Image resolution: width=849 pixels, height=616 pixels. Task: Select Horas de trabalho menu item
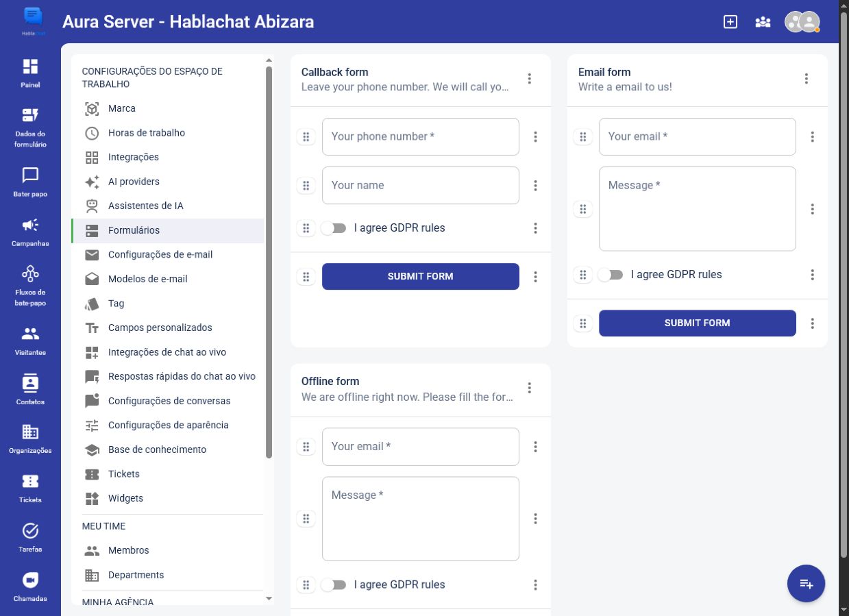[x=167, y=133]
